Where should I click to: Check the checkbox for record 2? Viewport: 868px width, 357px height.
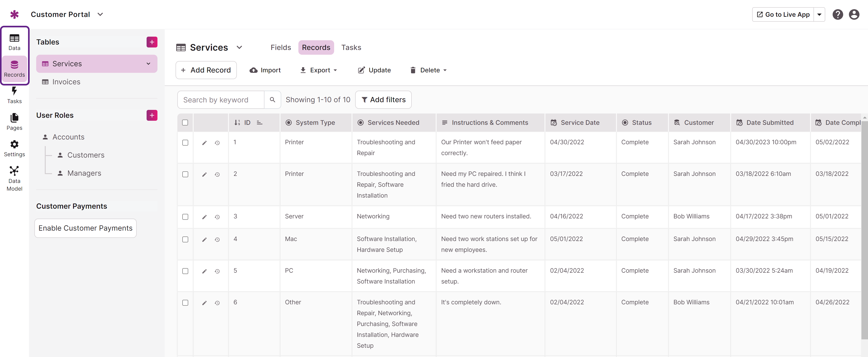tap(185, 175)
